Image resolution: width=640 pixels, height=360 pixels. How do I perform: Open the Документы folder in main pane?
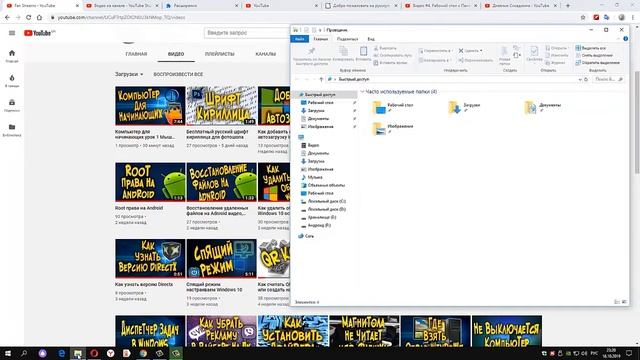click(542, 107)
